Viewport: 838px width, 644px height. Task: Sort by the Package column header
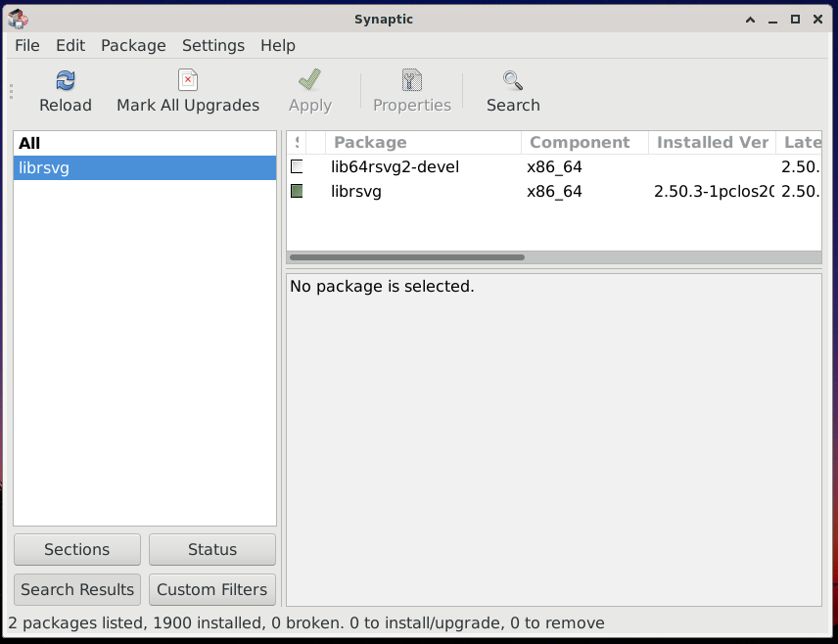(x=423, y=143)
